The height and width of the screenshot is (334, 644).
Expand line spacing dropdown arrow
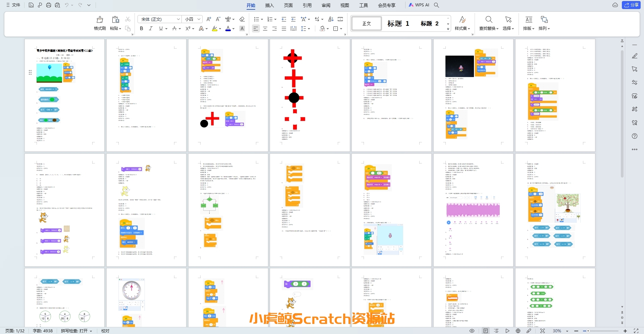coord(309,28)
